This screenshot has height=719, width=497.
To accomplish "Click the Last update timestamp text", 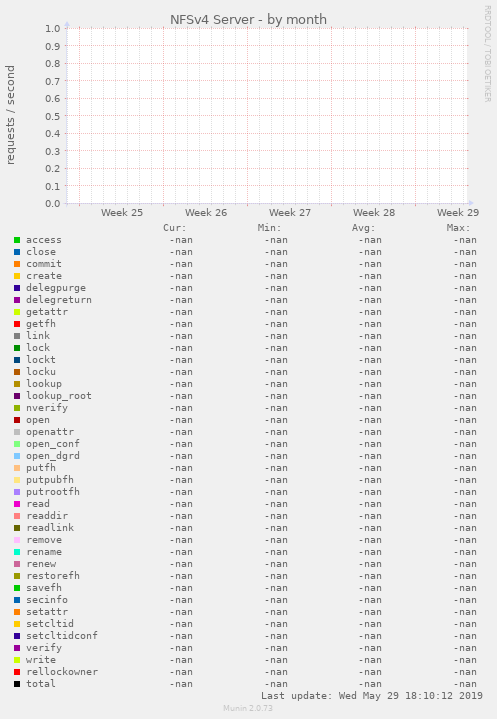I will [372, 696].
